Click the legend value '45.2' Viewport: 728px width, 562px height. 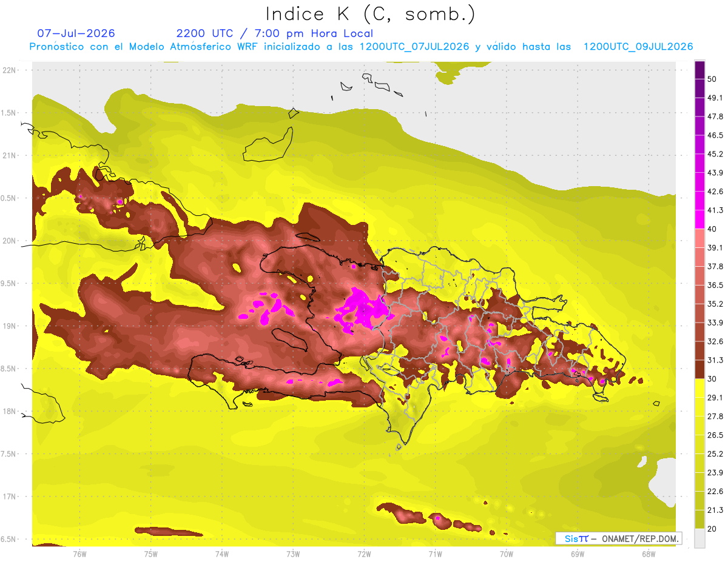[715, 154]
